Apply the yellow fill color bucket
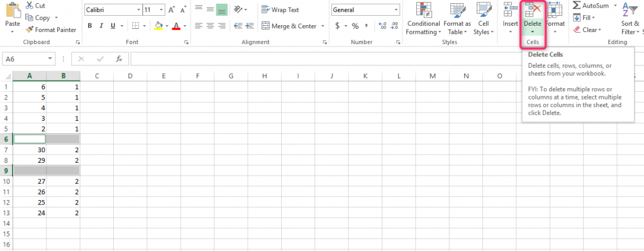This screenshot has height=251, width=644. point(158,26)
